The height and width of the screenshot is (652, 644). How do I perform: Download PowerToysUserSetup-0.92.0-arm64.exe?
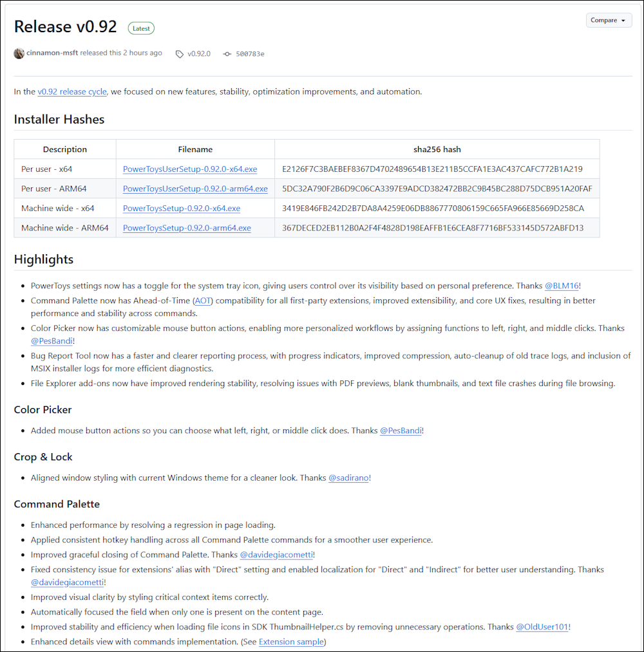click(x=195, y=189)
